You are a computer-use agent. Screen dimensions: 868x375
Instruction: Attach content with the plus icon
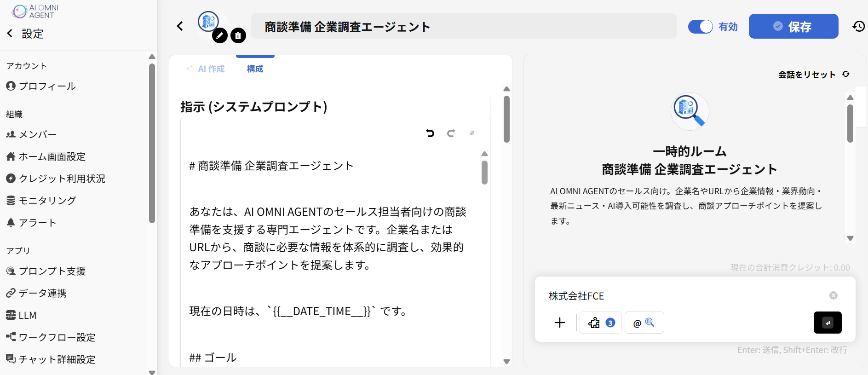point(559,323)
